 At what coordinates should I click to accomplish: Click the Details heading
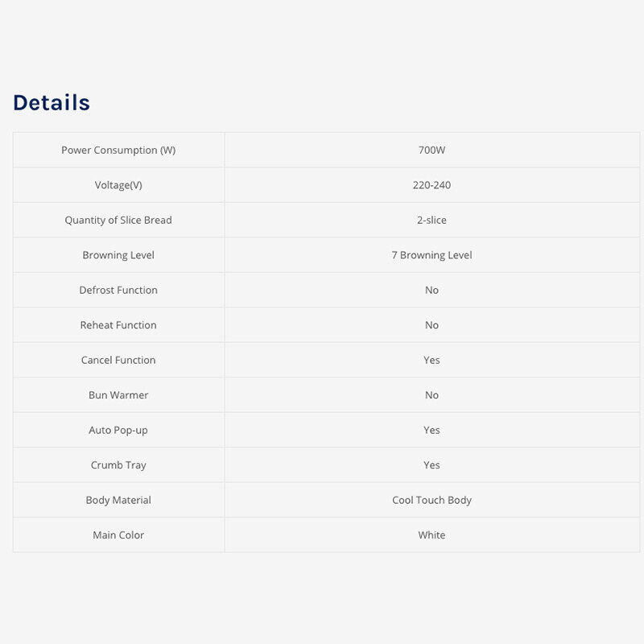tap(52, 103)
